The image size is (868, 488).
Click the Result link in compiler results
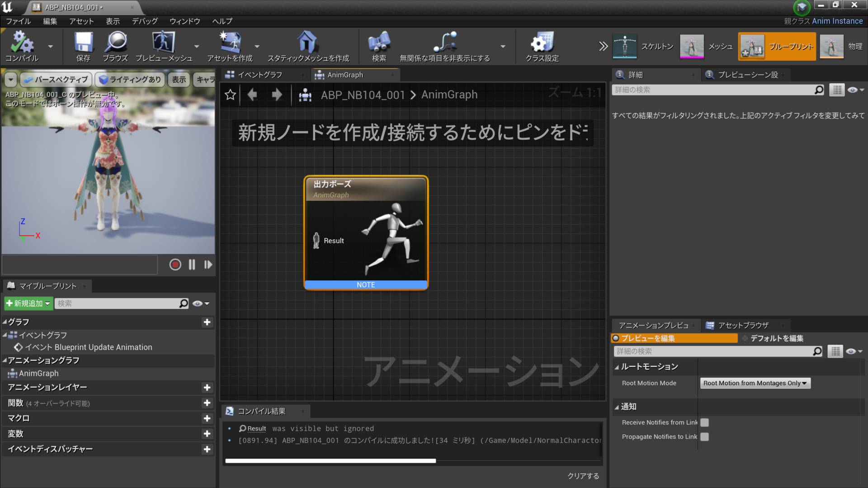256,429
